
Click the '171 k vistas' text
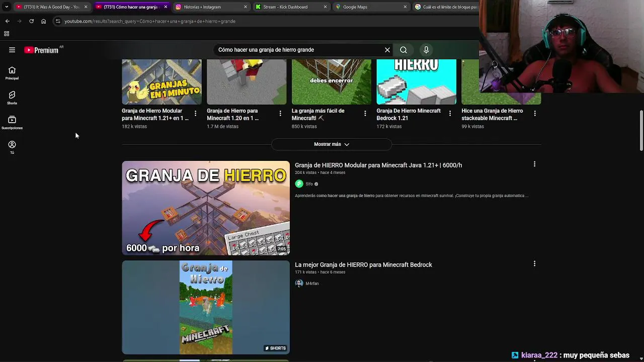pos(305,272)
